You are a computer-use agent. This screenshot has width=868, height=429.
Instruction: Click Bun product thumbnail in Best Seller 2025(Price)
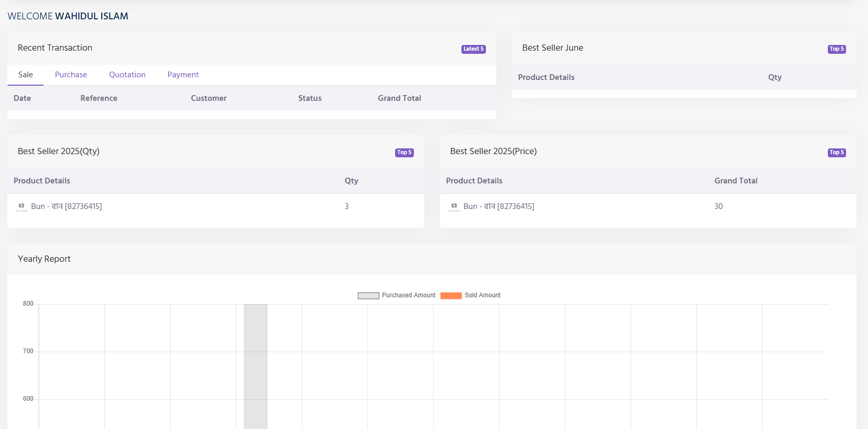click(x=454, y=207)
